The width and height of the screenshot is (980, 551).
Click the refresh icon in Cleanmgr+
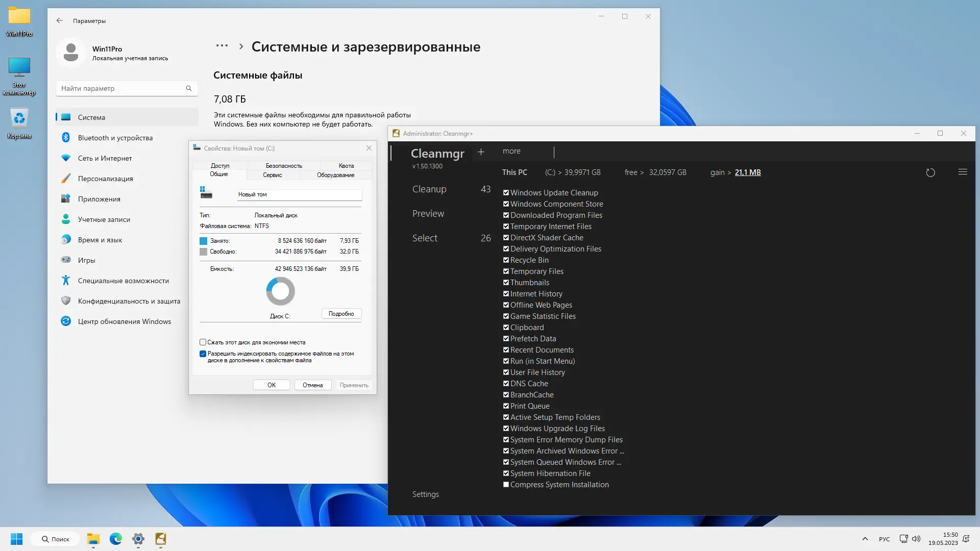tap(930, 172)
